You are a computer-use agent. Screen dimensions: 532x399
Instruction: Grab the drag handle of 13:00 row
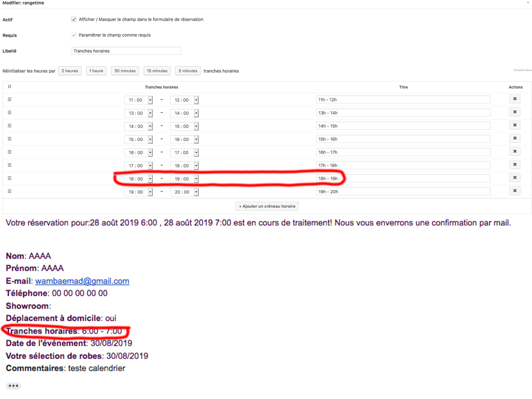(x=10, y=113)
